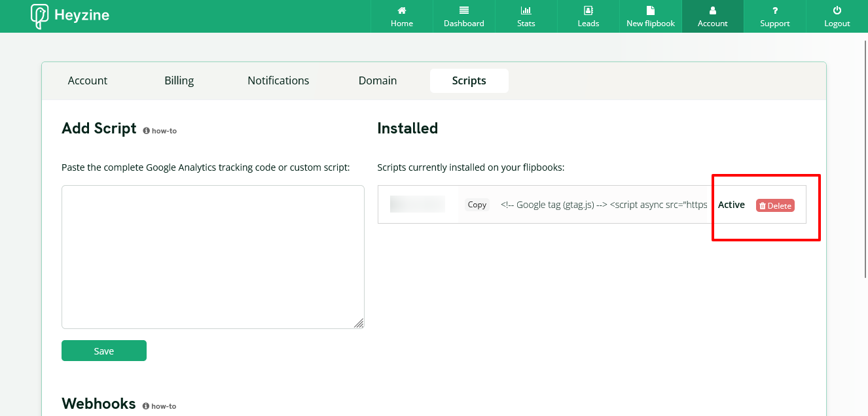This screenshot has width=868, height=416.
Task: Open the how-to info next to Webhooks
Action: 159,406
